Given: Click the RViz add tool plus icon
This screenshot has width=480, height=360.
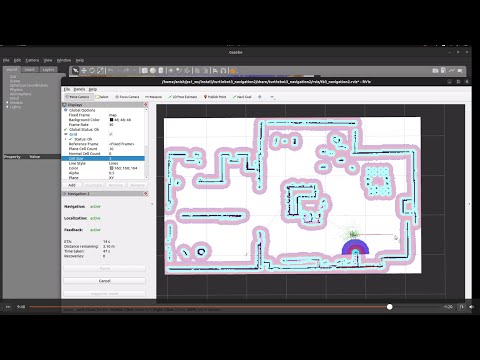Looking at the screenshot, I should (x=260, y=97).
